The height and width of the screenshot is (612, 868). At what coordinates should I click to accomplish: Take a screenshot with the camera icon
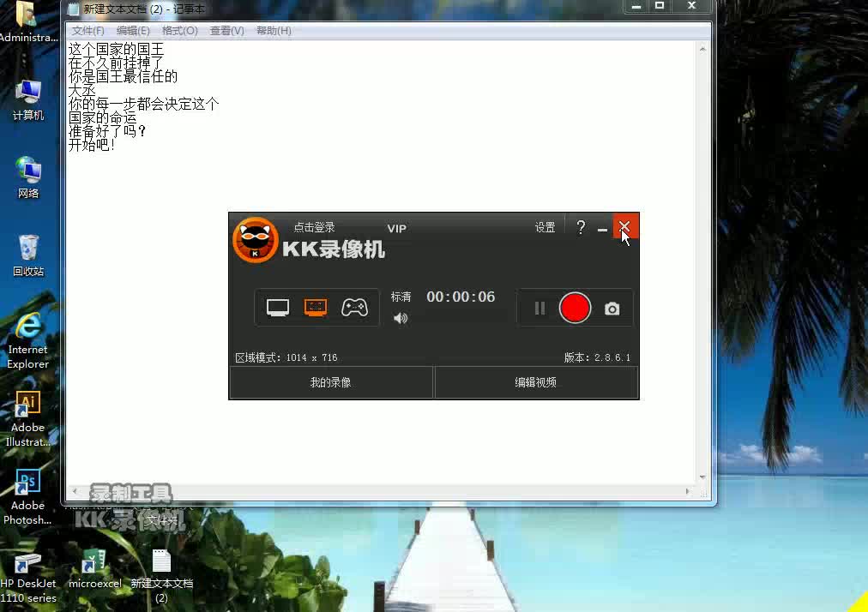click(612, 308)
